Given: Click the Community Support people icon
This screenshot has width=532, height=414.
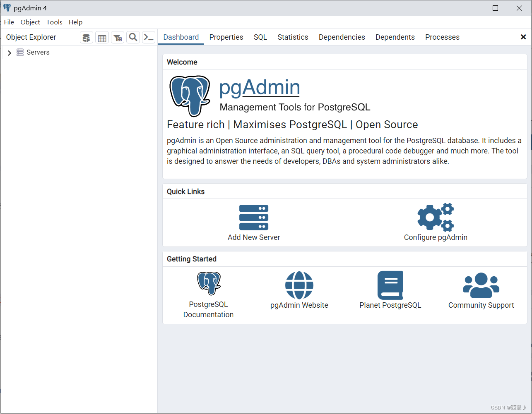Looking at the screenshot, I should 481,285.
